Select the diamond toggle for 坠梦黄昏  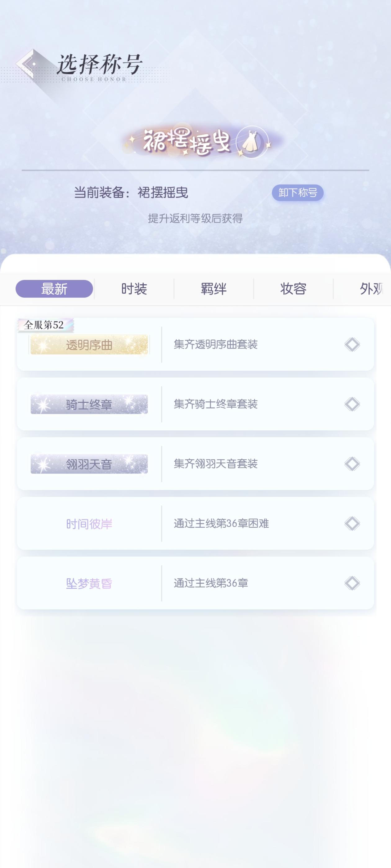point(352,583)
